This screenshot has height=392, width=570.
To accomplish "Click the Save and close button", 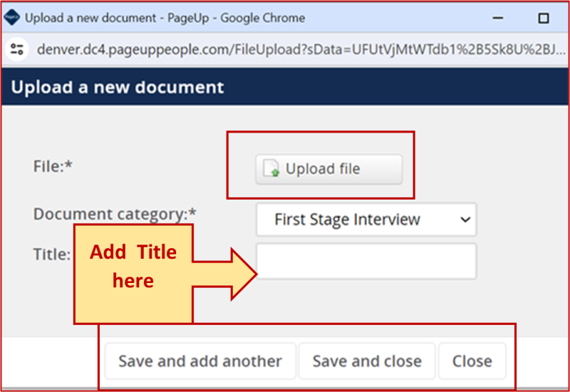I will tap(367, 361).
